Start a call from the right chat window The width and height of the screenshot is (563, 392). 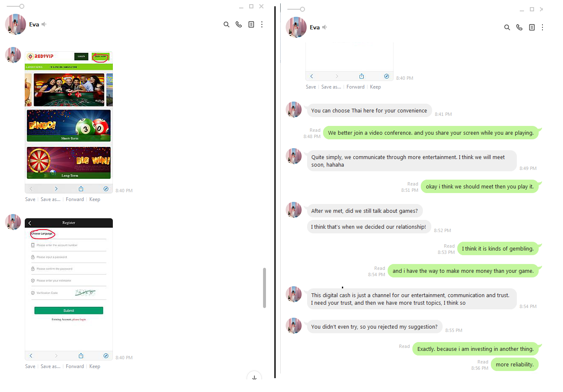click(x=519, y=27)
